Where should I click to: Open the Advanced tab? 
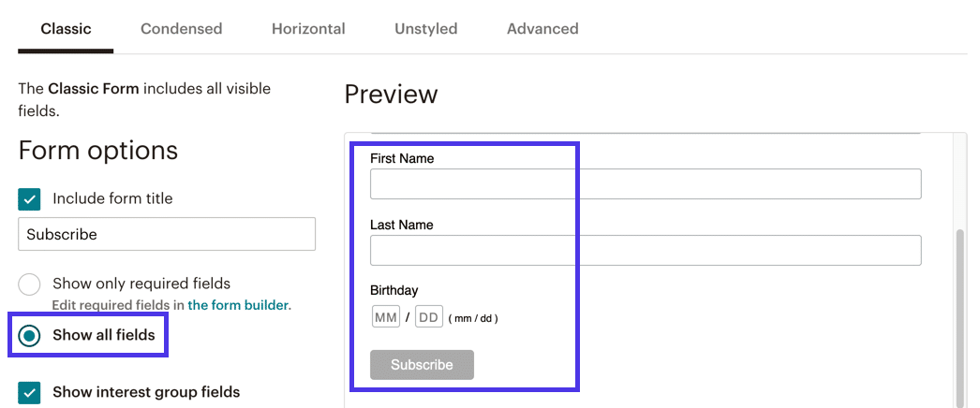pos(542,29)
